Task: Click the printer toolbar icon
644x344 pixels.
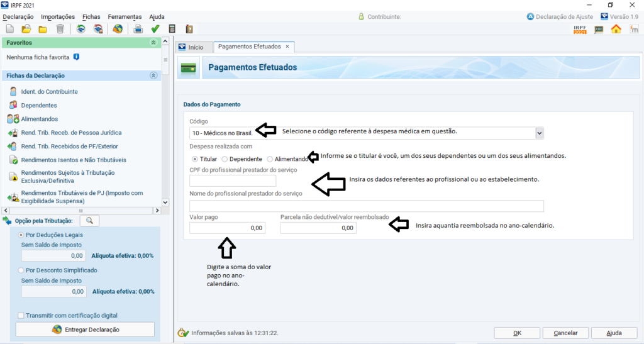Action: (138, 29)
